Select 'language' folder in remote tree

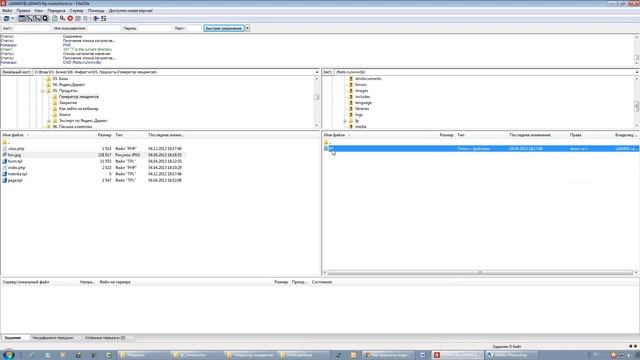tap(363, 103)
